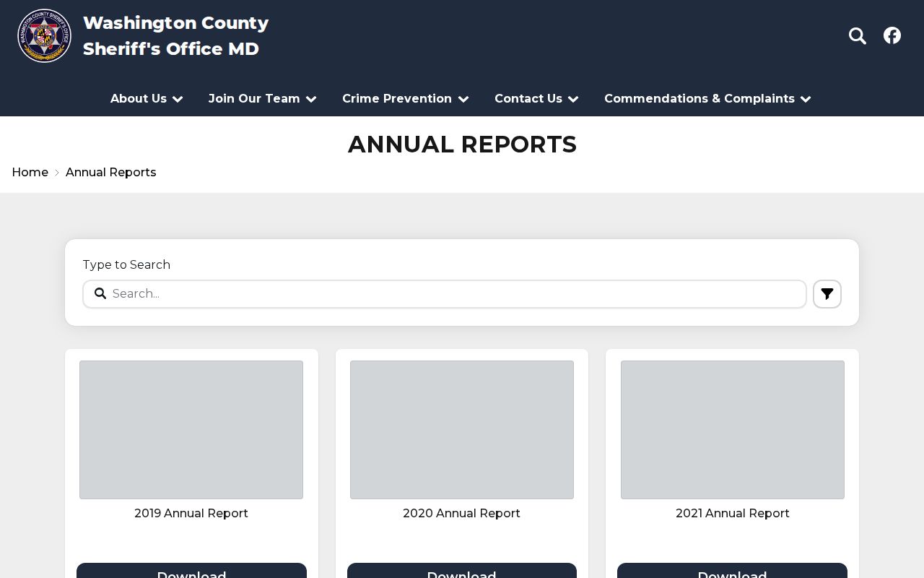Expand Commendations & Complaints chevron
The height and width of the screenshot is (578, 924).
(x=806, y=100)
